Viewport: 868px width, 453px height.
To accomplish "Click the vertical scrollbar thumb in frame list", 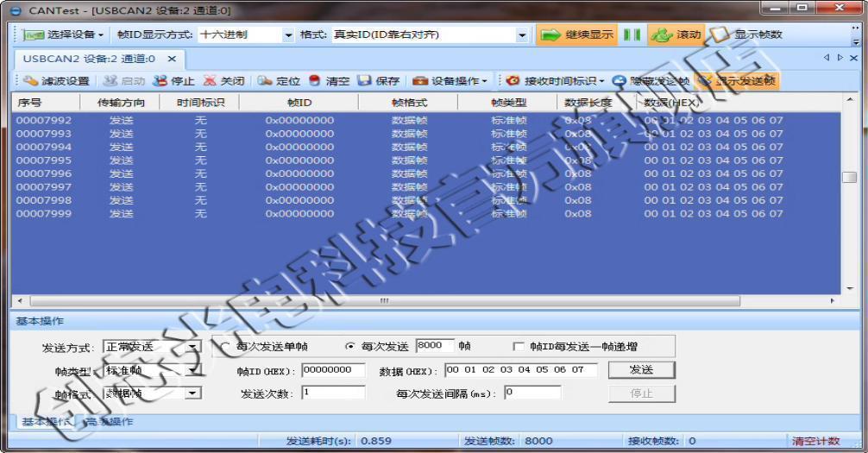I will coord(849,178).
